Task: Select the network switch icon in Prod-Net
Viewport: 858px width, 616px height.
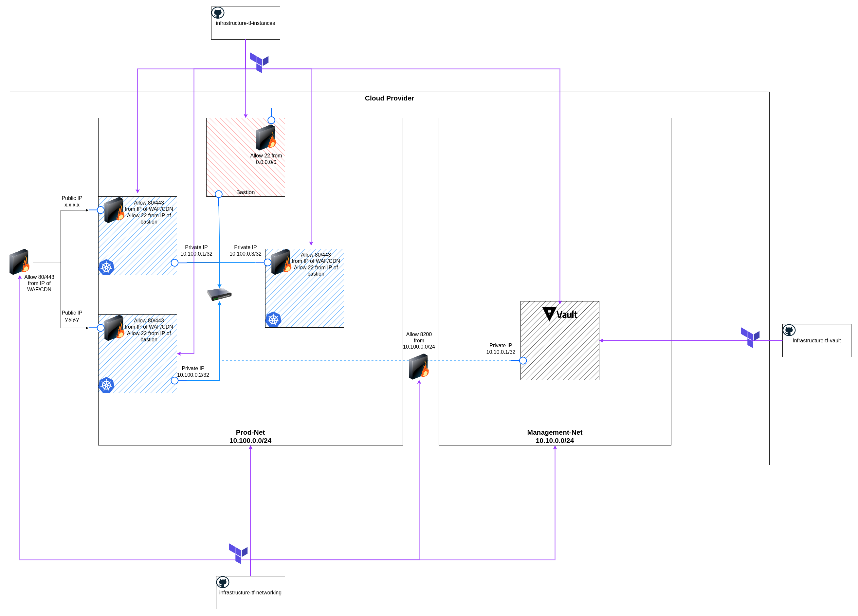Action: click(x=219, y=295)
